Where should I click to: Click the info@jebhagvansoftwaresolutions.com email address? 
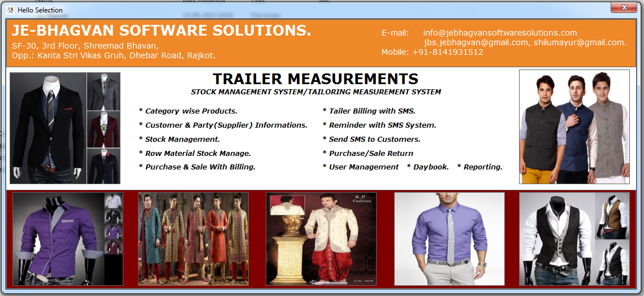click(x=500, y=33)
